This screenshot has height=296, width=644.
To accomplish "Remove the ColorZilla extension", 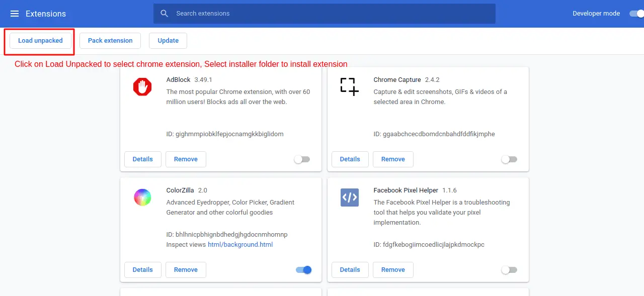I will [x=186, y=270].
